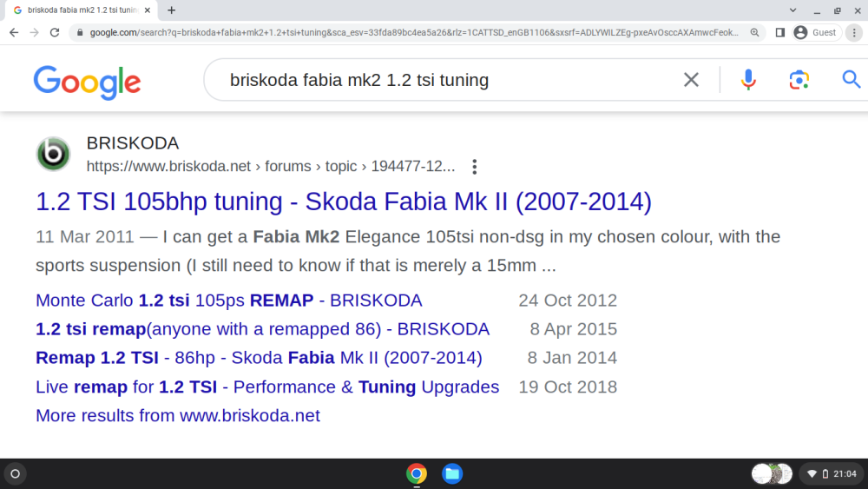868x489 pixels.
Task: Click the browser back arrow
Action: [x=14, y=33]
